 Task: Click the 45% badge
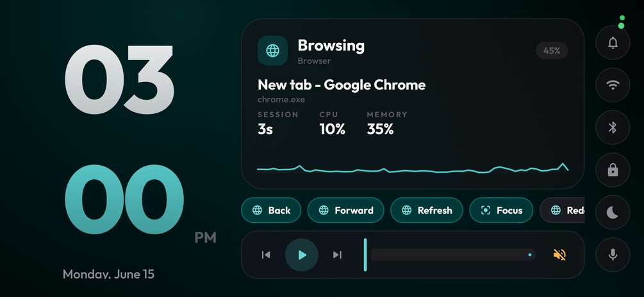pos(552,51)
